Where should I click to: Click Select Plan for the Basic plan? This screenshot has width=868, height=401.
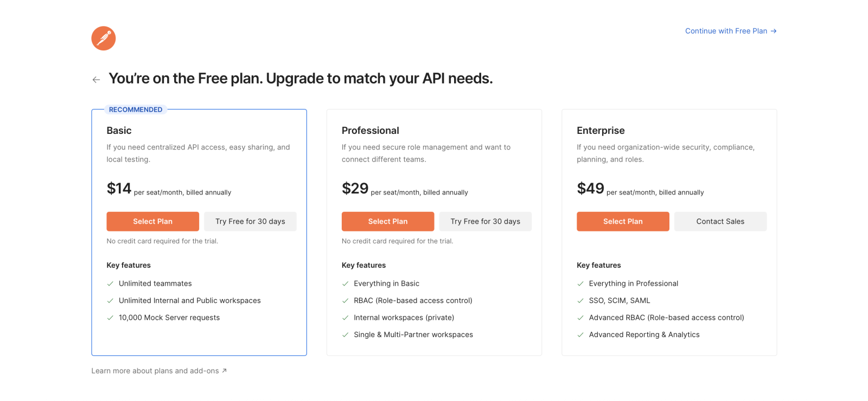click(153, 222)
